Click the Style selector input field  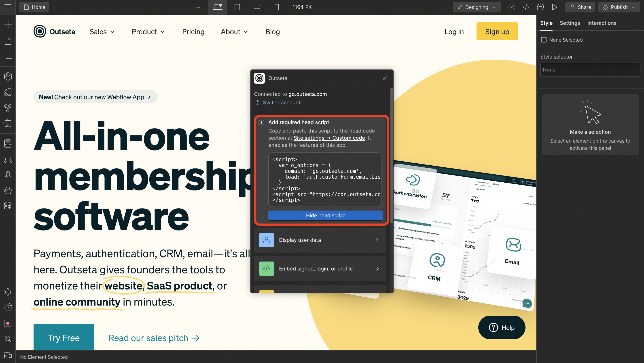coord(590,70)
